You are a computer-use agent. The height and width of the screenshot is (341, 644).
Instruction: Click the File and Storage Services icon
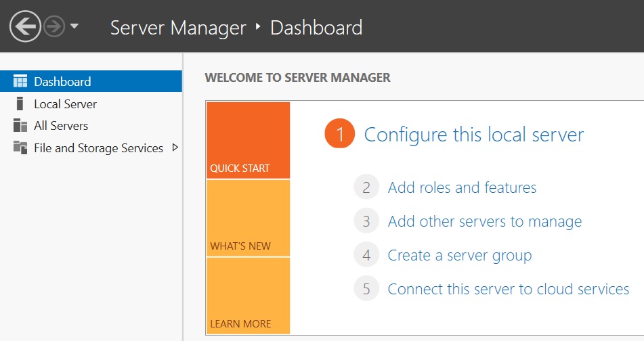[20, 148]
